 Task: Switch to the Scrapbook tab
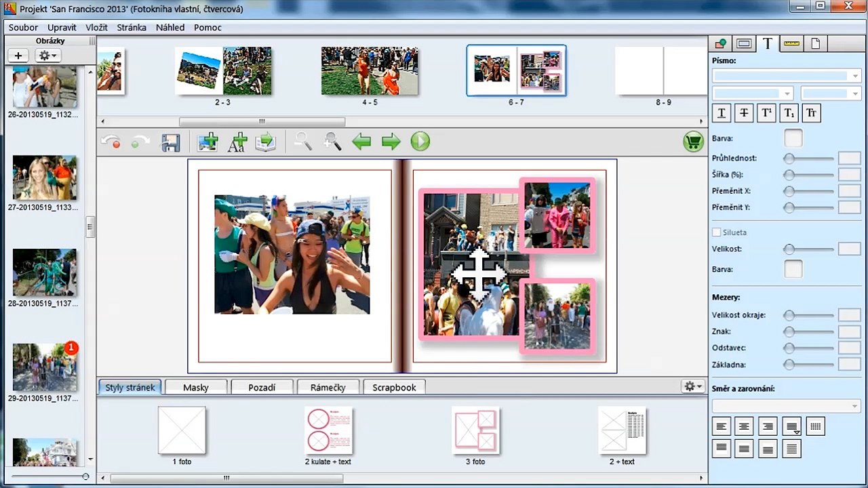[x=394, y=387]
